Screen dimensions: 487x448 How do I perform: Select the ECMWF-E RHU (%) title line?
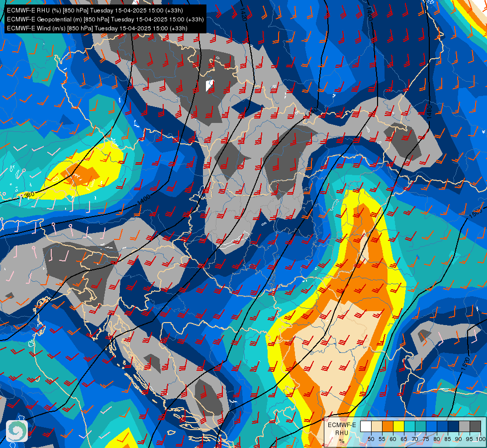pyautogui.click(x=95, y=10)
